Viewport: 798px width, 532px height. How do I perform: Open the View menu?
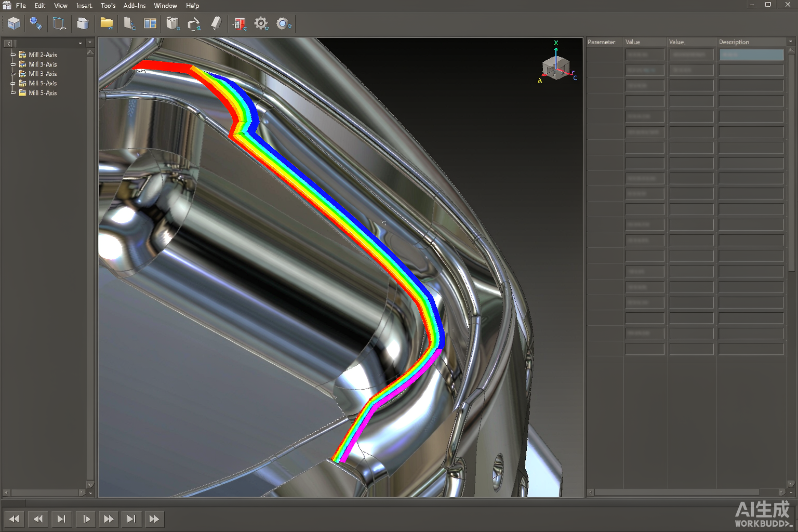pos(61,6)
